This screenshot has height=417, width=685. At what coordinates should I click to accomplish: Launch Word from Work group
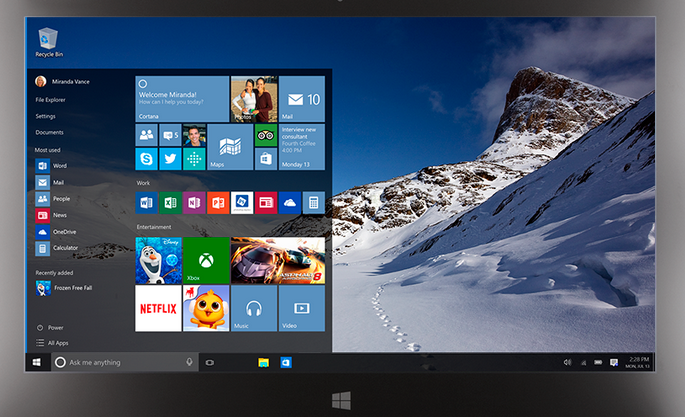pyautogui.click(x=146, y=203)
